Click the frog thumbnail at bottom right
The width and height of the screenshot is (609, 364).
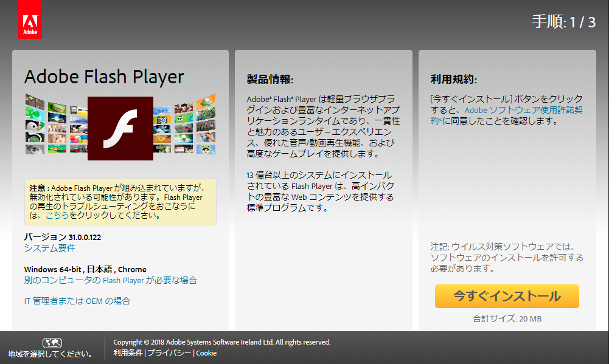pos(206,149)
